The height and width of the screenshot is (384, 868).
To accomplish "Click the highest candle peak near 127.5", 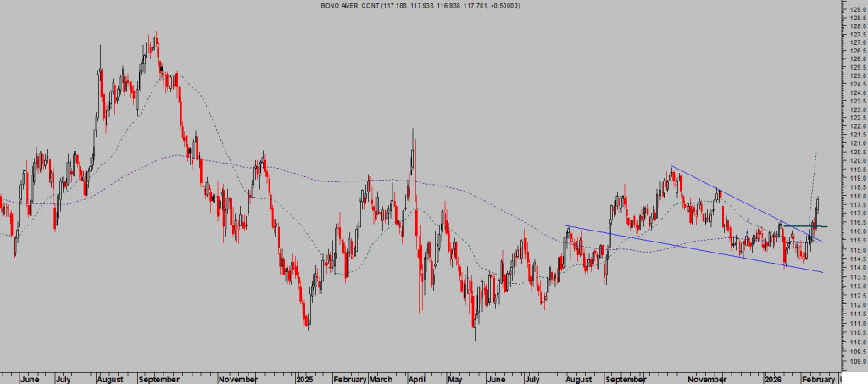I will pyautogui.click(x=155, y=36).
